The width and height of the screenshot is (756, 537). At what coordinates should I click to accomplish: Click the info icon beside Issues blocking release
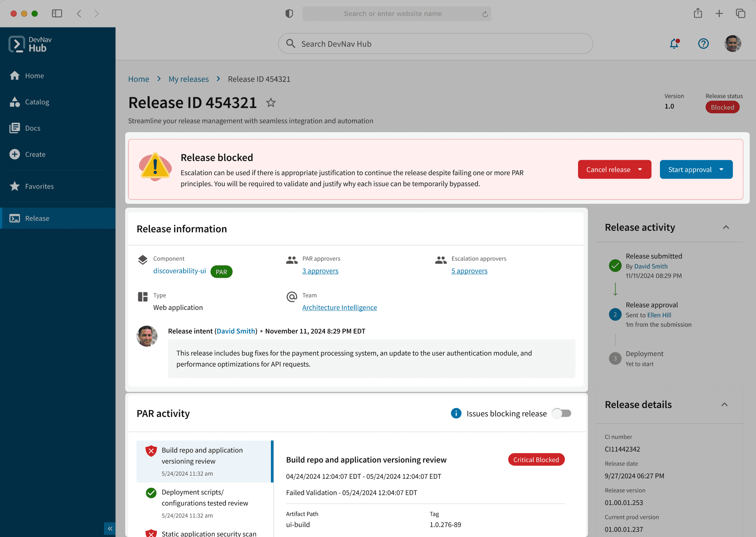[456, 413]
